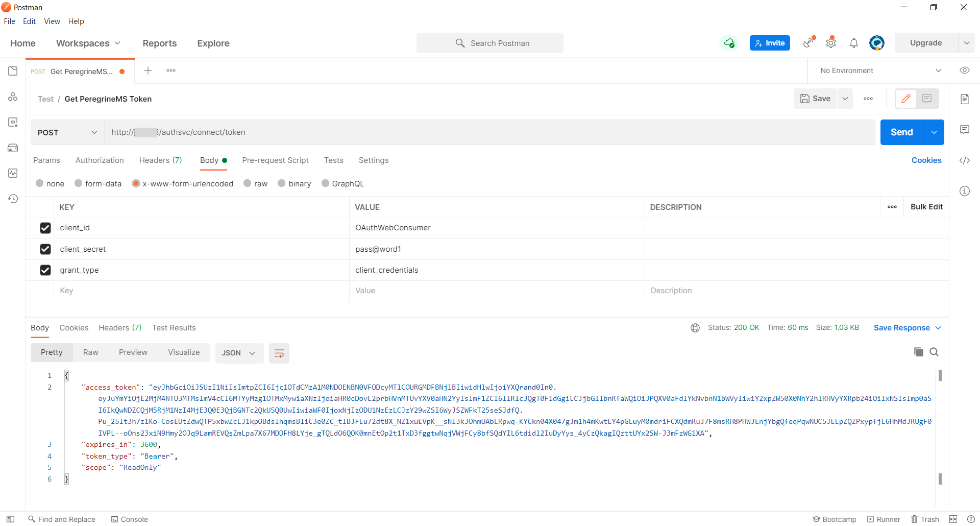Open the Headers (7) request tab

pyautogui.click(x=160, y=160)
